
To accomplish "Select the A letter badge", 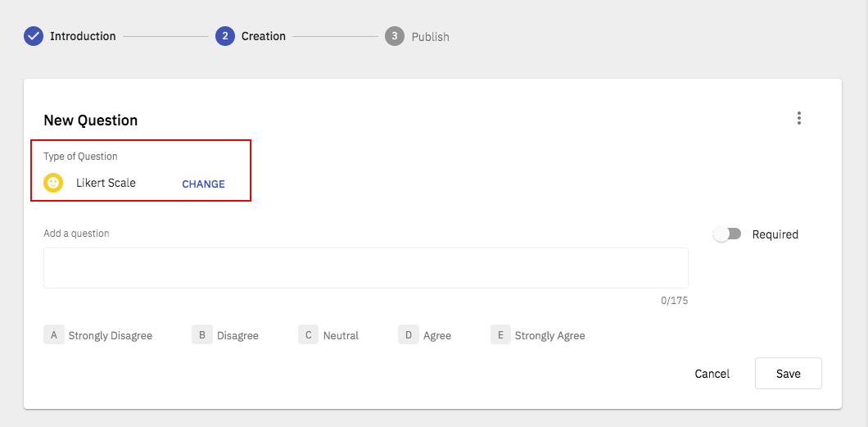I will pyautogui.click(x=54, y=335).
